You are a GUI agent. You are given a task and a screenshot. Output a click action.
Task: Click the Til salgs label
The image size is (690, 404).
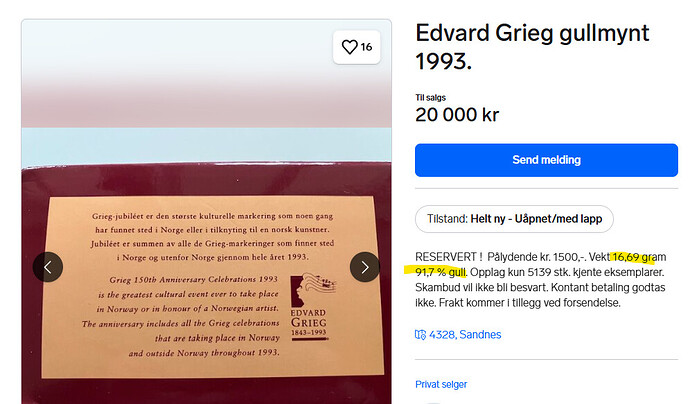(x=430, y=98)
